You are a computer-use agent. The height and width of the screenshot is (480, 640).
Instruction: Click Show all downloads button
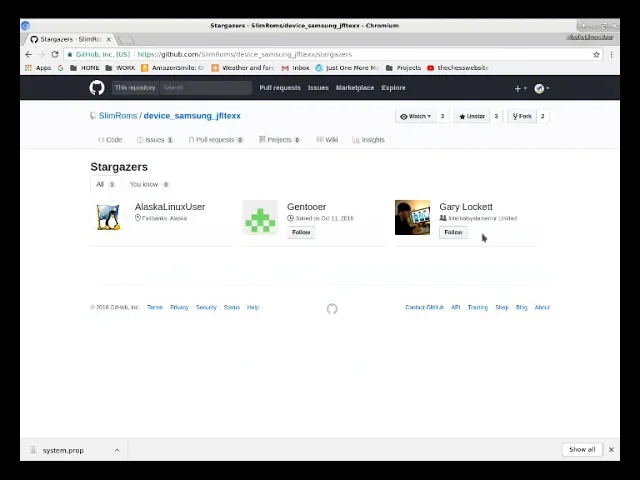[582, 449]
